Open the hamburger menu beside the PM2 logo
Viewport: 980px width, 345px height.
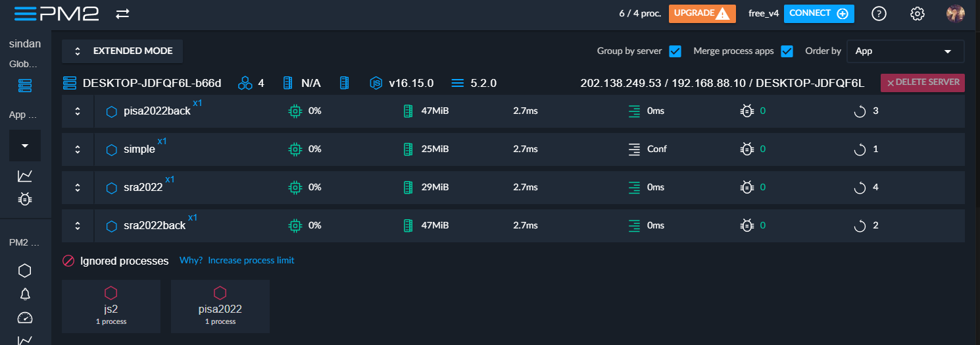point(25,14)
